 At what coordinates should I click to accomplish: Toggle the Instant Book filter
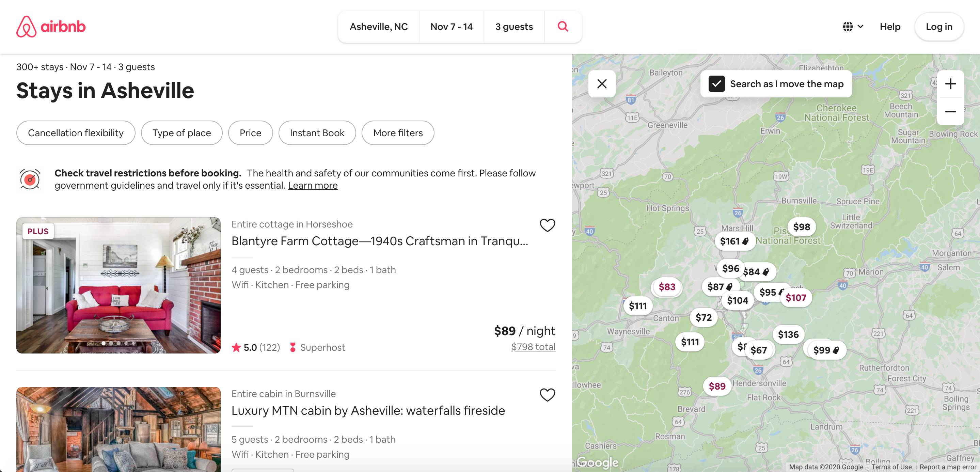(x=317, y=133)
